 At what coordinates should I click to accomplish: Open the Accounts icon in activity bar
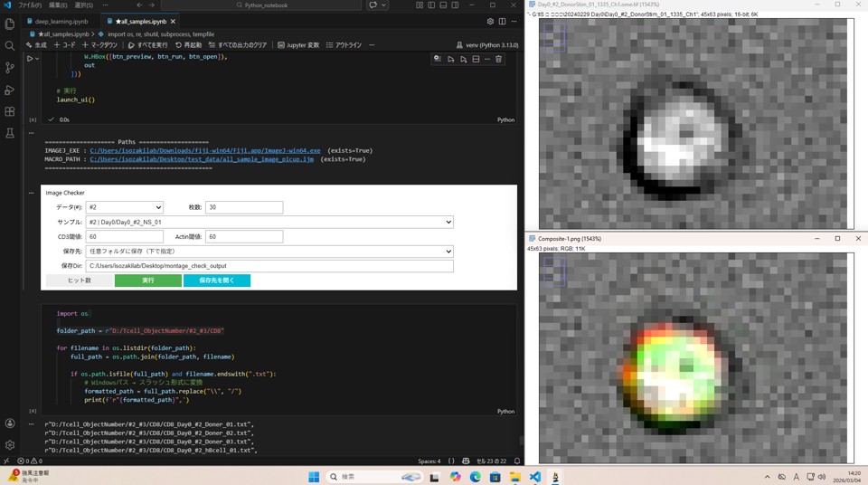(x=9, y=423)
